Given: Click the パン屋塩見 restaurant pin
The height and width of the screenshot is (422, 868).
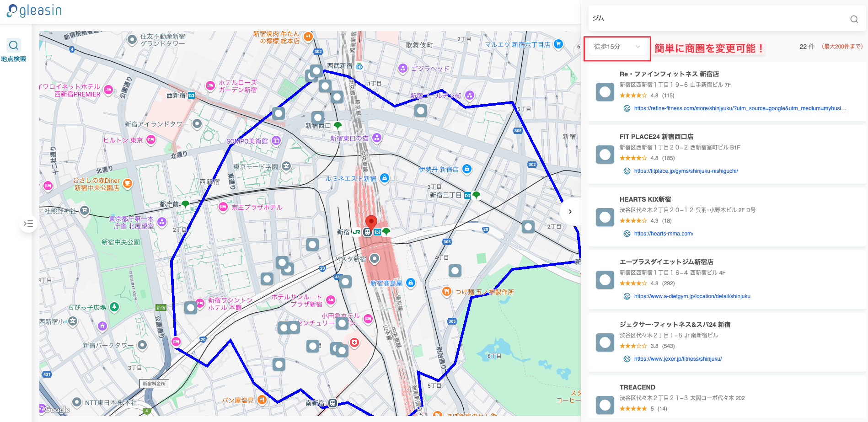Looking at the screenshot, I should point(262,400).
